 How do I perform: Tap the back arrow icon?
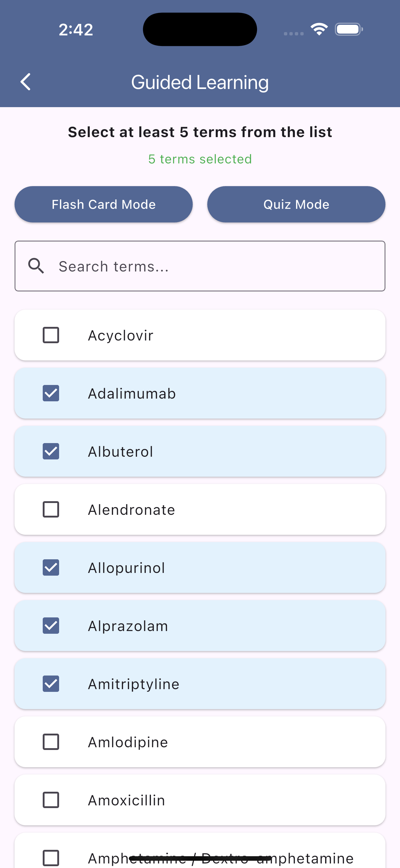tap(26, 82)
